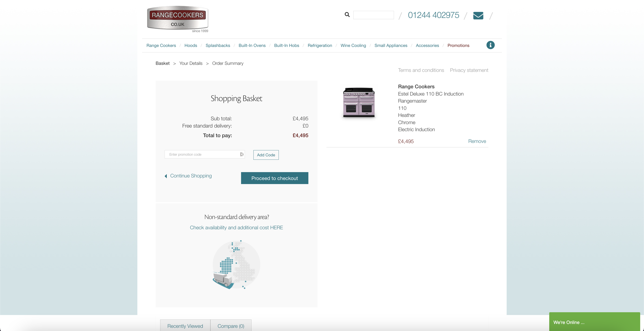Open the Built-In Ovens menu
The height and width of the screenshot is (331, 644).
tap(252, 46)
